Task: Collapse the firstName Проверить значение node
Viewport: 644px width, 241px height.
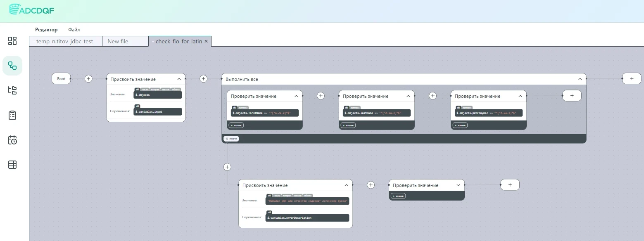Action: [x=296, y=96]
